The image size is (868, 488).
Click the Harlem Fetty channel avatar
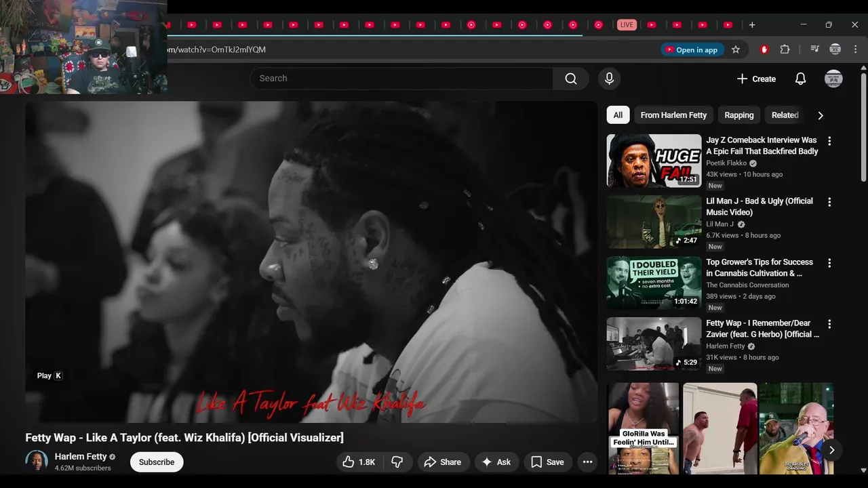(x=37, y=462)
